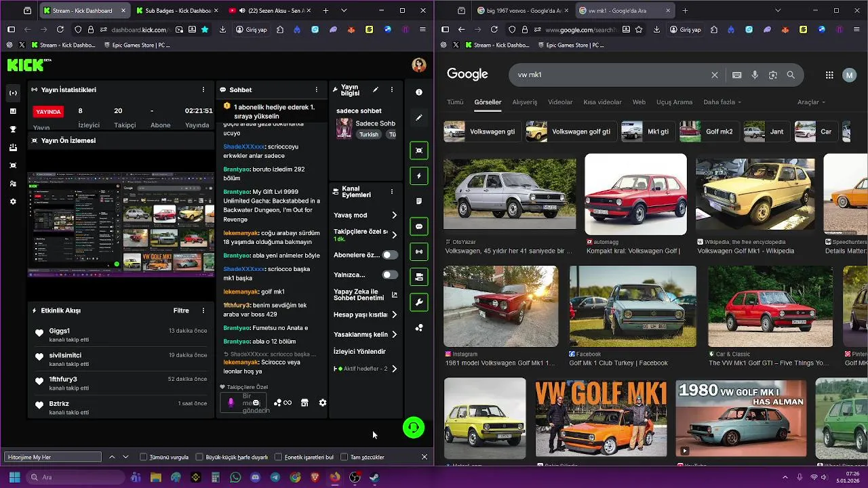Open Google apps grid icon

tap(829, 75)
